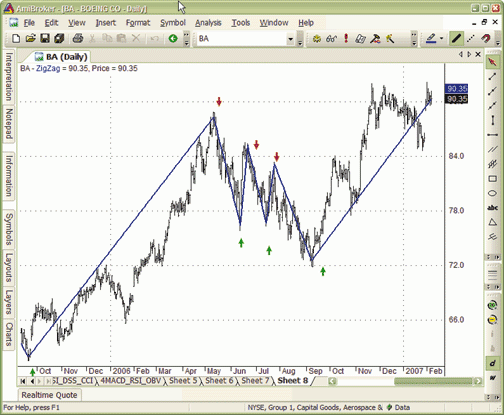Select the Vertical line drawing tool
504x415 pixels.
[492, 120]
